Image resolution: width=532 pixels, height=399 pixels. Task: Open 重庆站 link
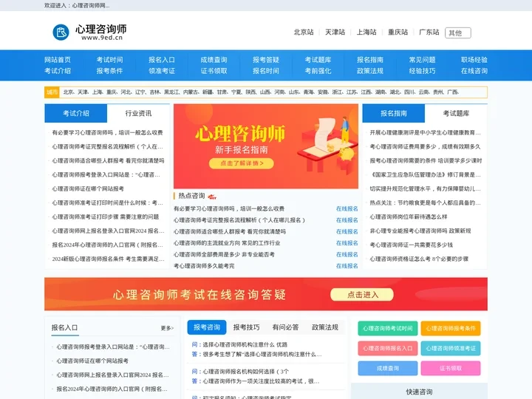pos(398,32)
